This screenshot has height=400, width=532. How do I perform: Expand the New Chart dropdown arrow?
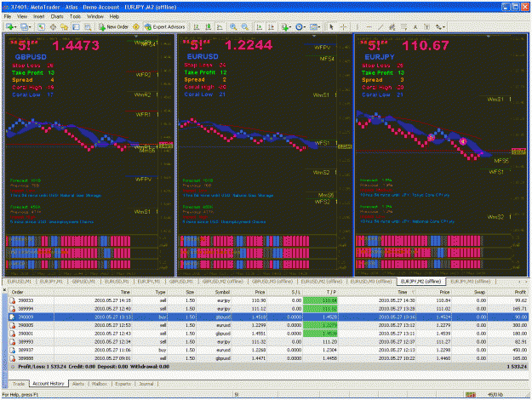(15, 27)
